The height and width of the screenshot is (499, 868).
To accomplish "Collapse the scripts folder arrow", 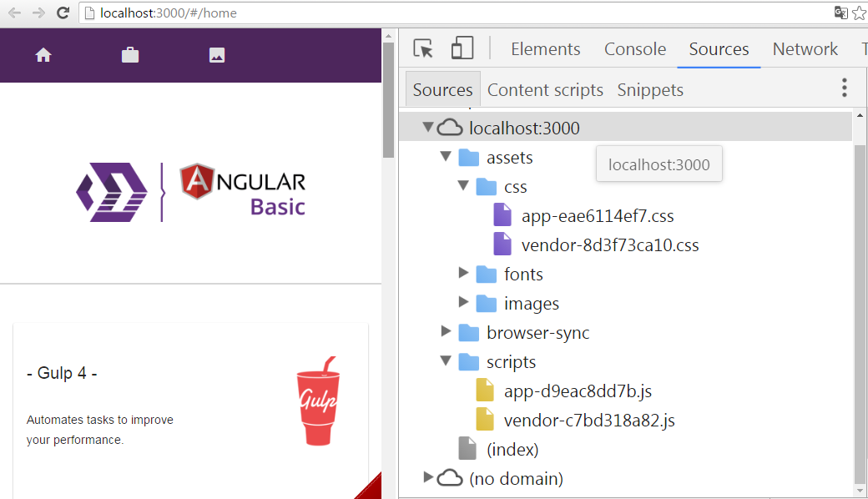I will (447, 361).
